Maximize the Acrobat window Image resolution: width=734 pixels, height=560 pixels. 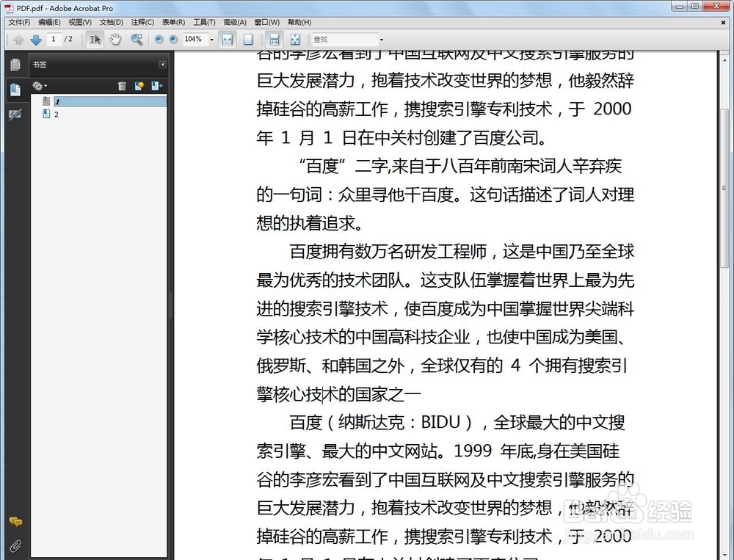(x=695, y=6)
